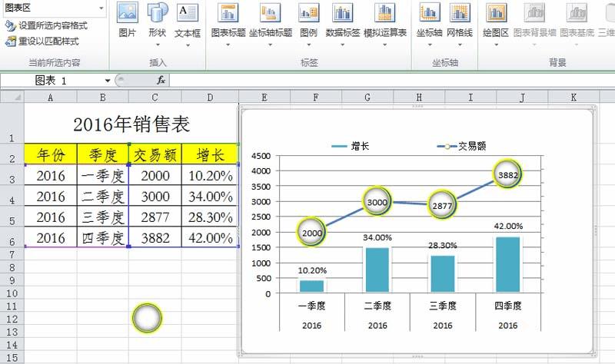Open the 网格线 (Gridlines) icon
Viewport: 615px width, 364px height.
coord(460,13)
